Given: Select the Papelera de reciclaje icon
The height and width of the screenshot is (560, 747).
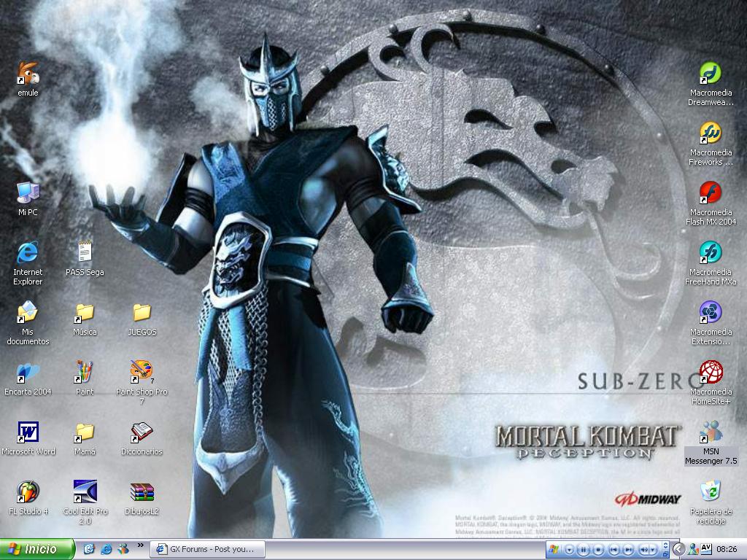Looking at the screenshot, I should click(711, 502).
